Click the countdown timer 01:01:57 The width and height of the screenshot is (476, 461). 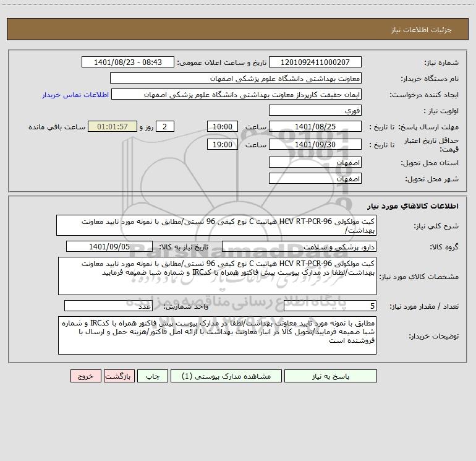tap(113, 126)
